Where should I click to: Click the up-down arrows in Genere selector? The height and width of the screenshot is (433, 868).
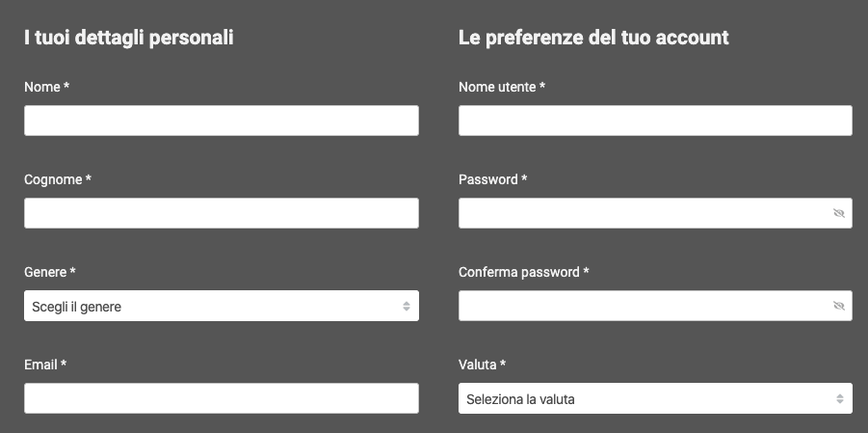coord(407,306)
